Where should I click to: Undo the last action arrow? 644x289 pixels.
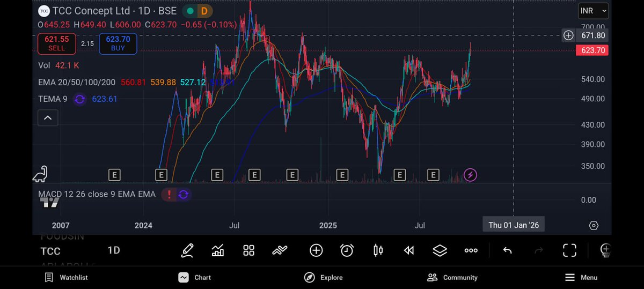(x=507, y=250)
